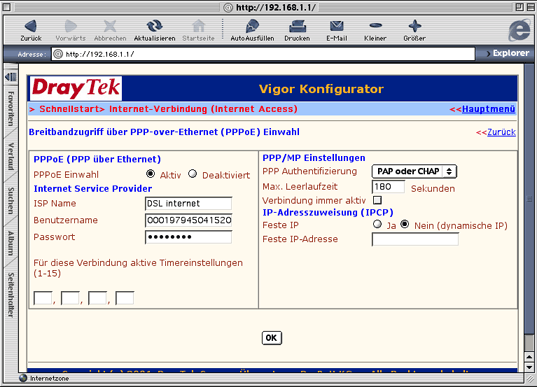This screenshot has height=387, width=537.
Task: Click the window close box at top left
Action: 7,7
